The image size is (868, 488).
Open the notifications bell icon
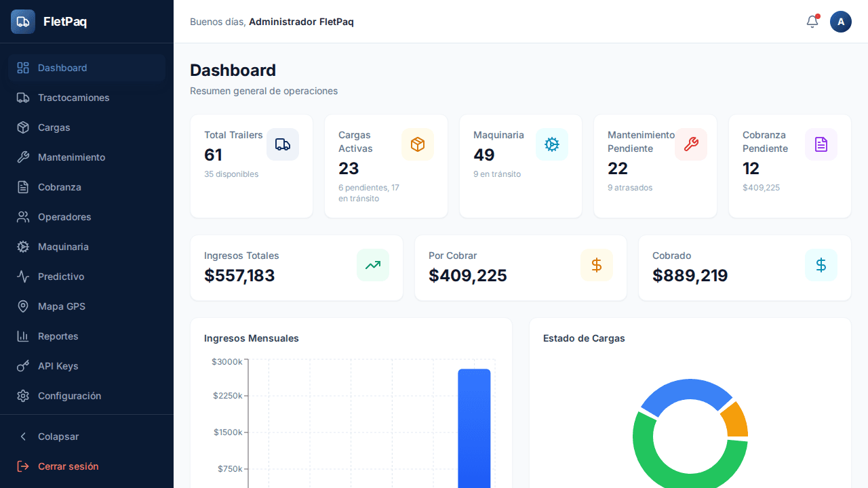click(x=812, y=22)
